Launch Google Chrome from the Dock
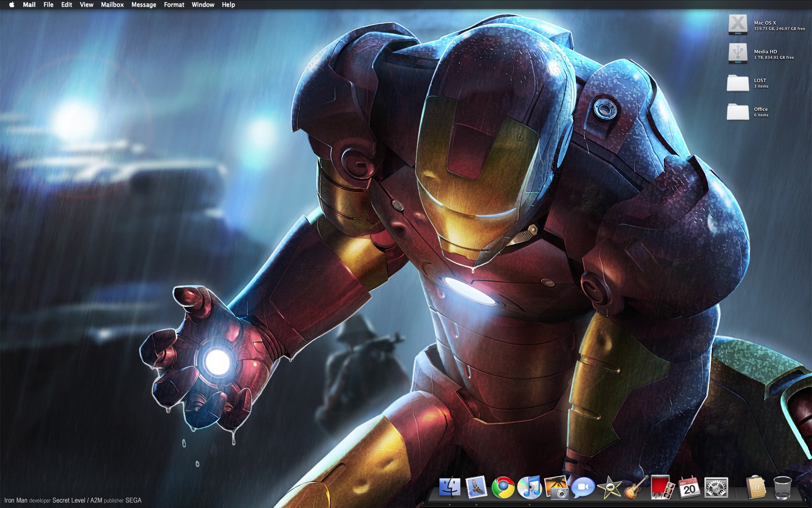This screenshot has height=508, width=812. 503,488
